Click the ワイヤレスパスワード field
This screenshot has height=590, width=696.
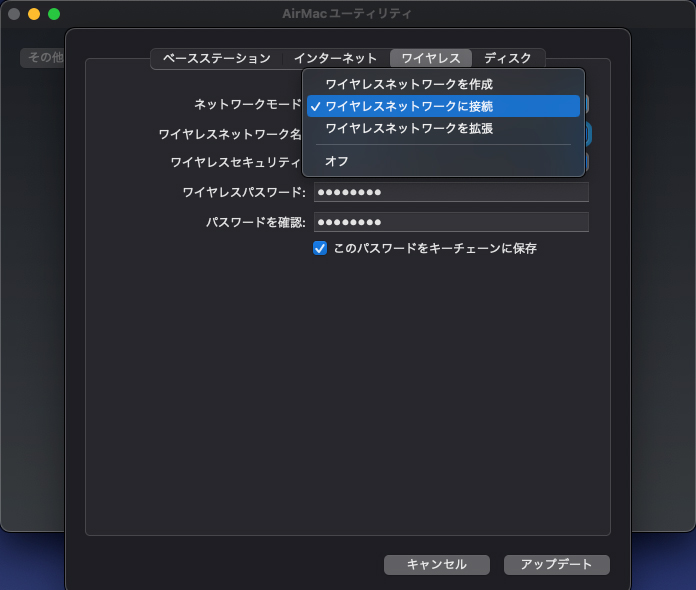coord(451,192)
